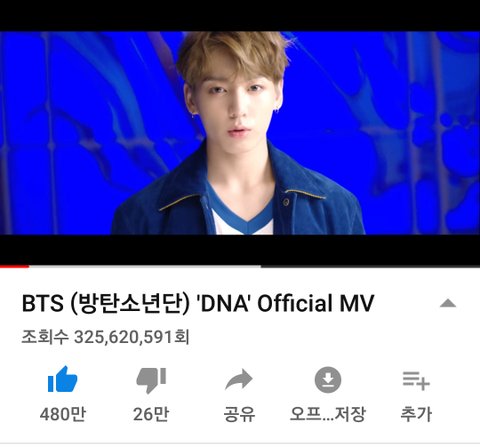Collapse the video description with the up arrow
Image resolution: width=480 pixels, height=447 pixels.
448,303
